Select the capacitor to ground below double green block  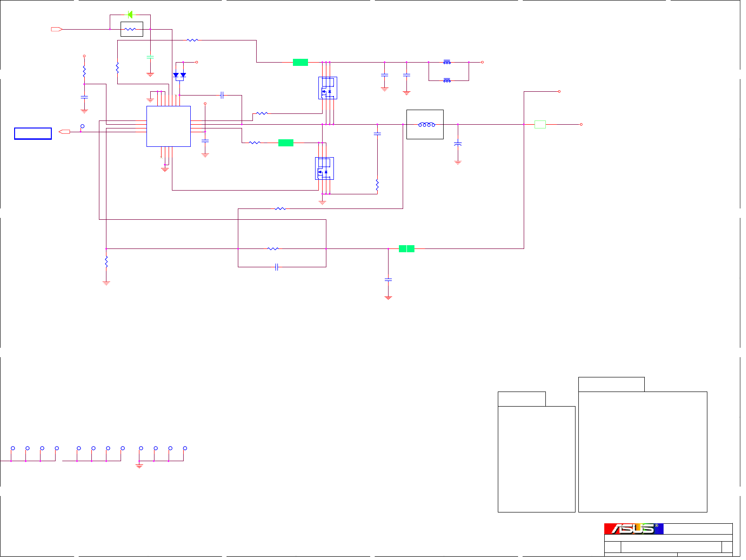point(388,280)
